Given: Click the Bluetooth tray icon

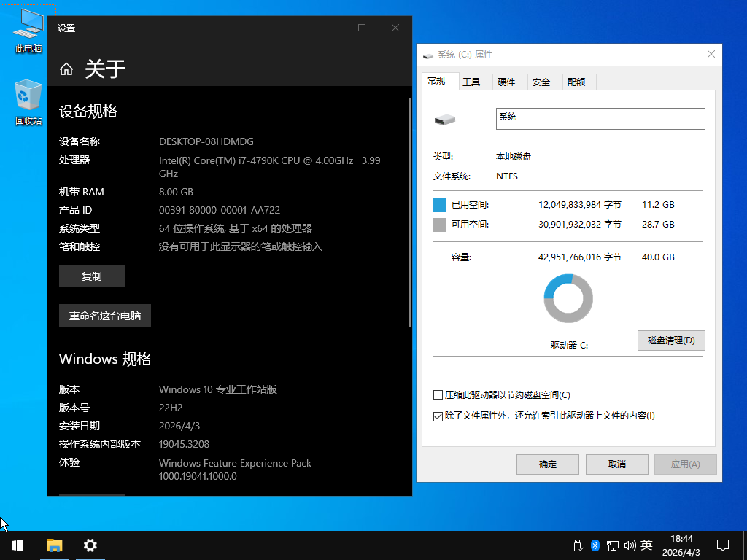Looking at the screenshot, I should (595, 545).
